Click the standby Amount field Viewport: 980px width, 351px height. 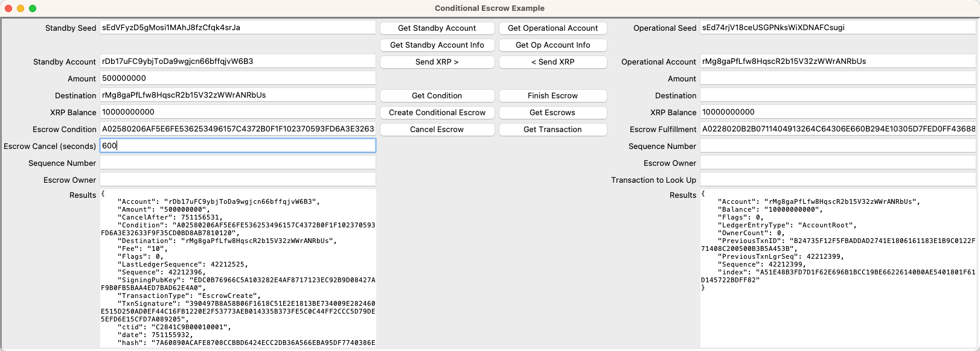237,78
